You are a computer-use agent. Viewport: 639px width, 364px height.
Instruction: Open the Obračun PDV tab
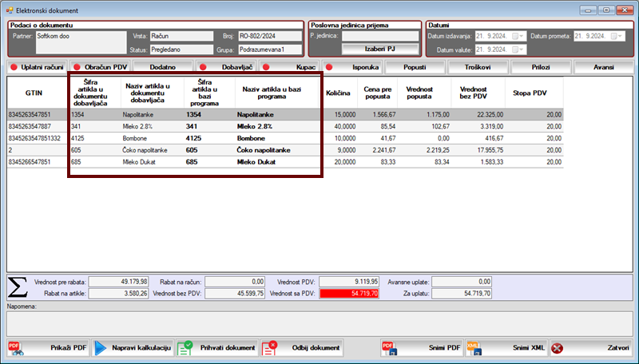tap(100, 67)
